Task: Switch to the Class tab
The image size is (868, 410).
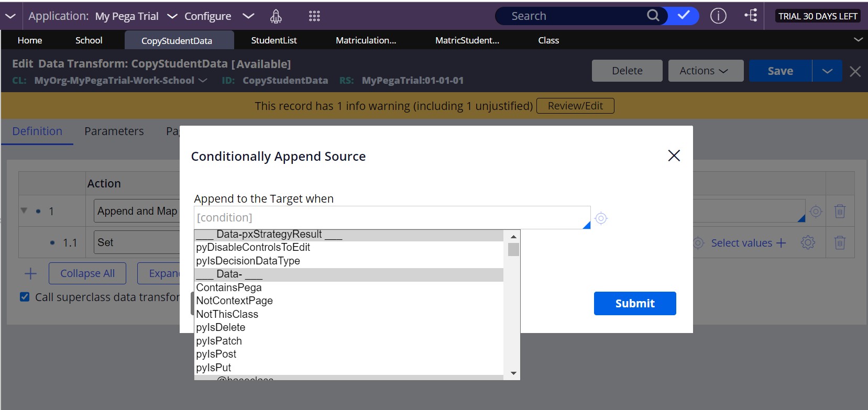Action: click(x=548, y=40)
